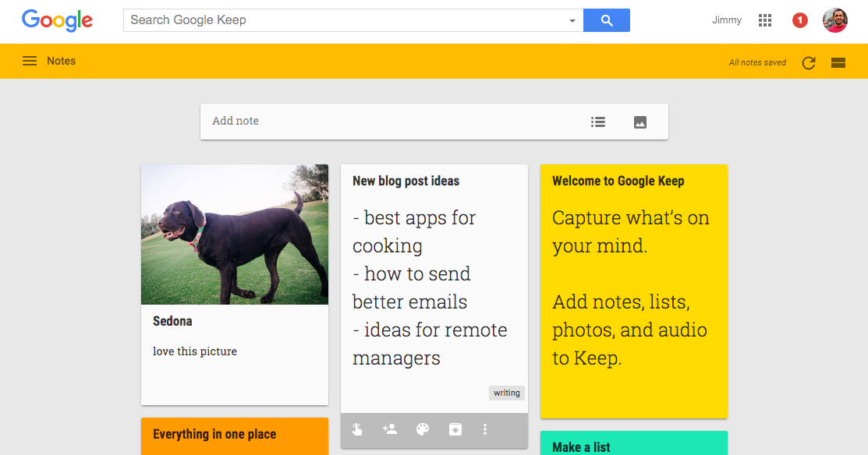Open search options dropdown arrow
Viewport: 868px width, 455px height.
(572, 20)
